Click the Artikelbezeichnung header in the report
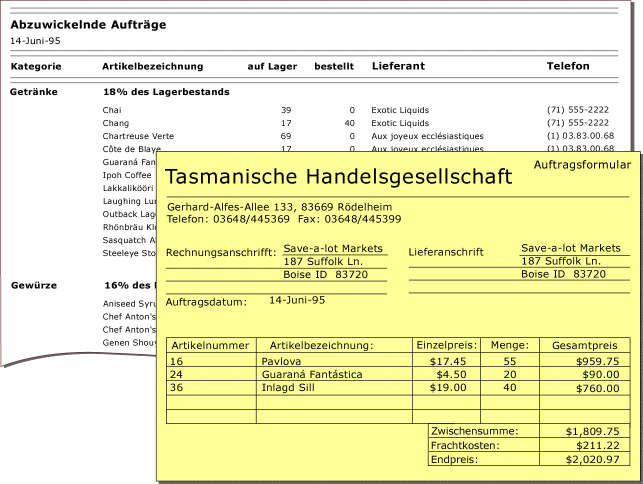The height and width of the screenshot is (484, 643). coord(153,66)
